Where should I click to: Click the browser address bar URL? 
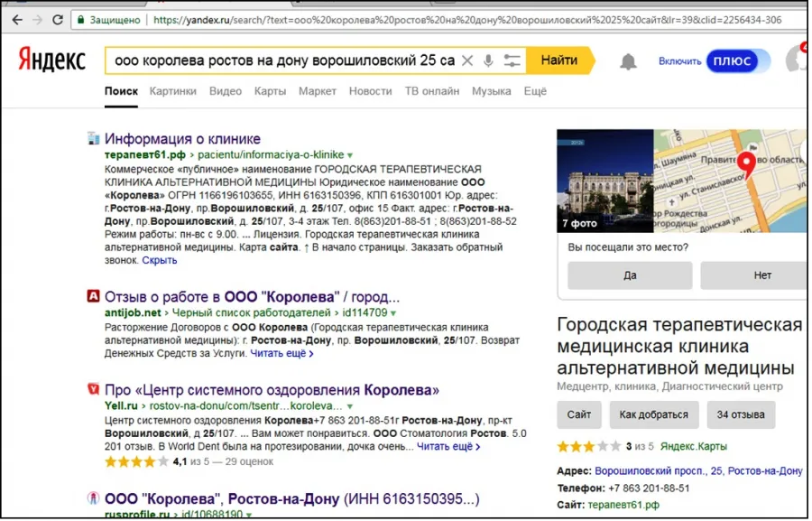467,20
